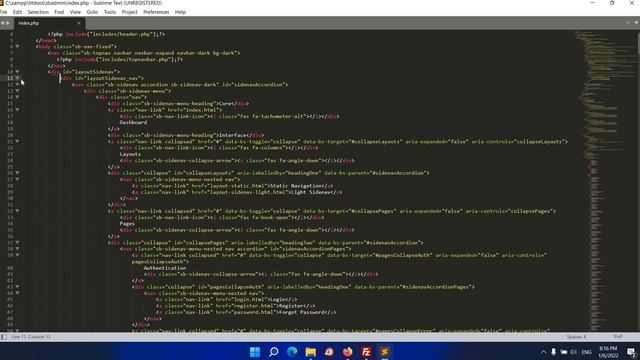
Task: Launch Microsoft Edge from taskbar
Action: tap(292, 352)
